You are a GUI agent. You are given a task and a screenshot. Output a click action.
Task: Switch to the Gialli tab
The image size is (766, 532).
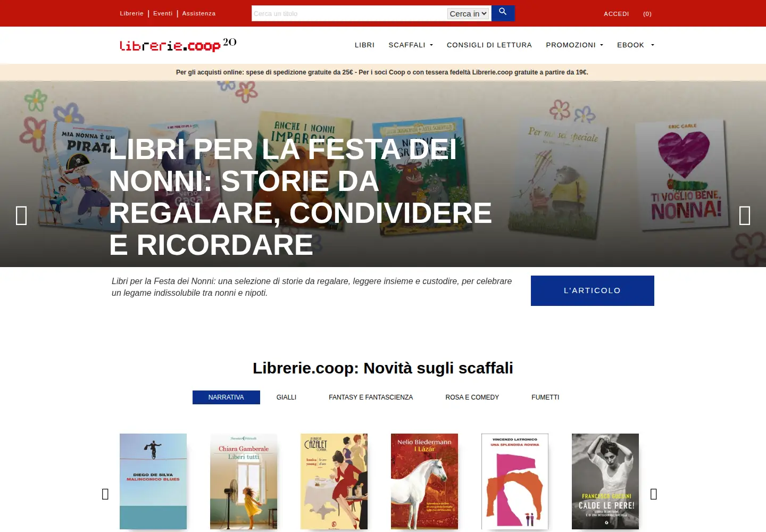286,397
